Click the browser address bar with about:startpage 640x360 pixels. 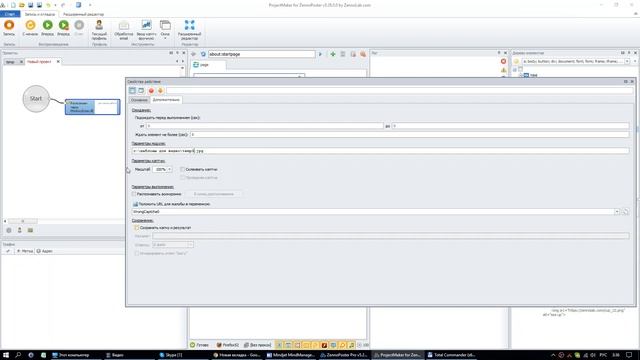(x=261, y=54)
